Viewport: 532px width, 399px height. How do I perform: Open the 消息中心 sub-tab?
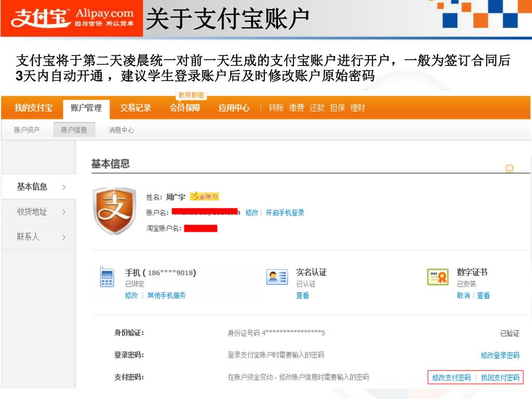click(x=121, y=129)
